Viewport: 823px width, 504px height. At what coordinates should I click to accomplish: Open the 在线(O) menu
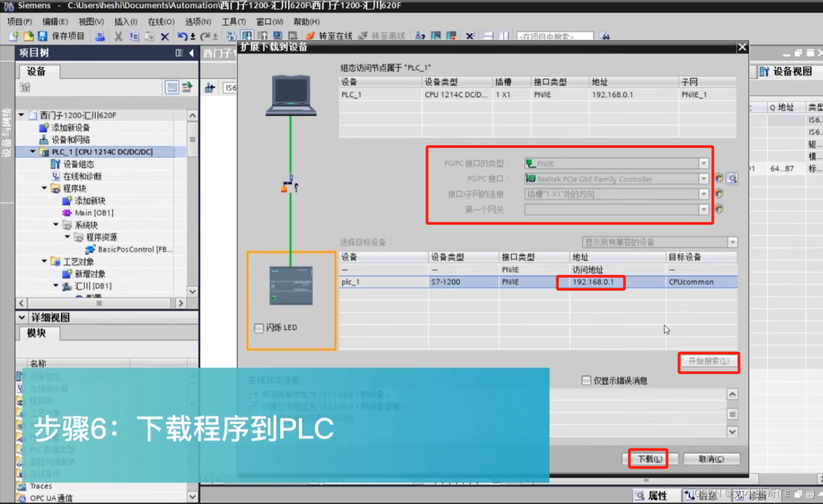click(161, 22)
